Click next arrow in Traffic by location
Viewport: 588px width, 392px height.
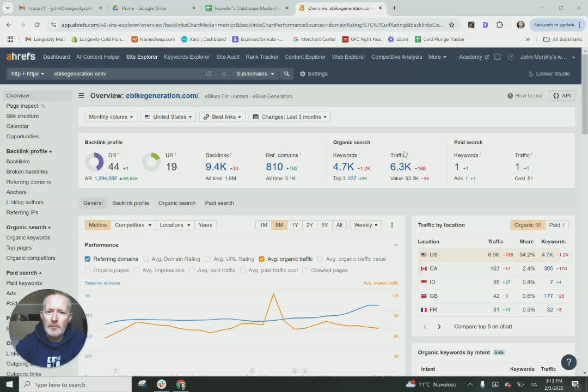coord(439,327)
